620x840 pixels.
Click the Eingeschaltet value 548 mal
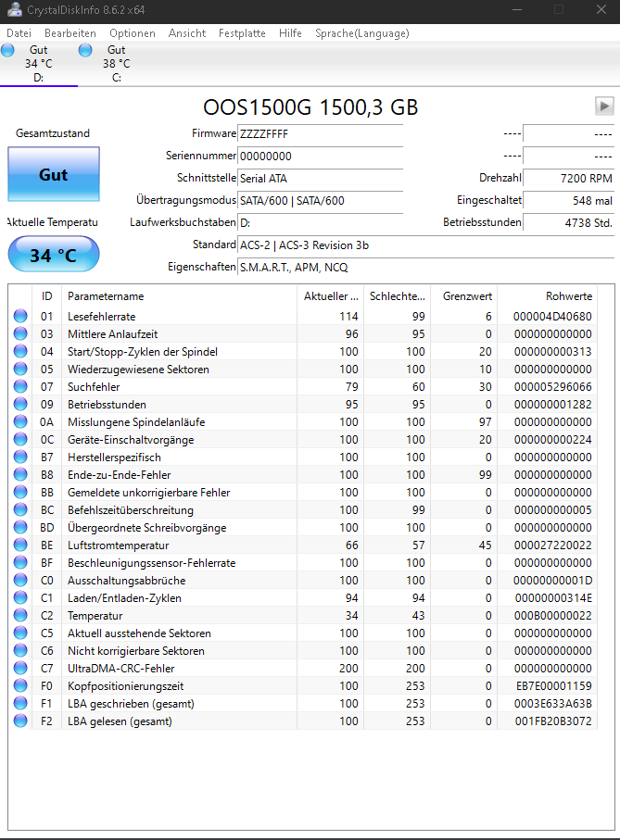(568, 201)
